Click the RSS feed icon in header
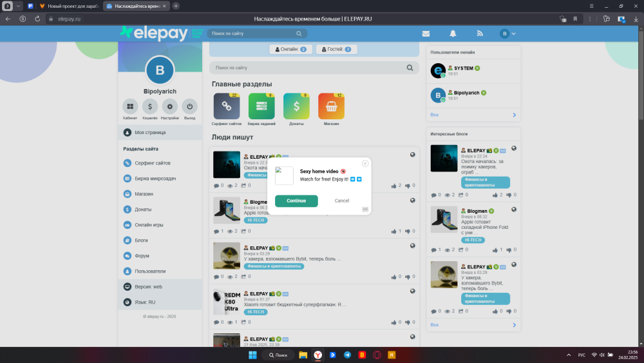The image size is (644, 363). 479,34
